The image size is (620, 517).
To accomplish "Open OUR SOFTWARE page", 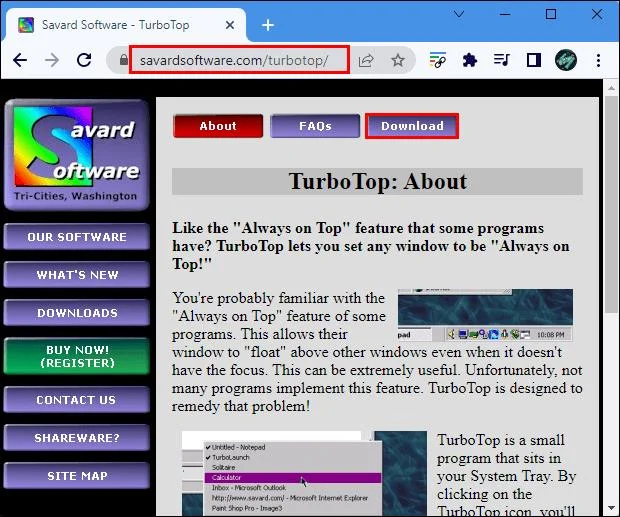I will (77, 236).
